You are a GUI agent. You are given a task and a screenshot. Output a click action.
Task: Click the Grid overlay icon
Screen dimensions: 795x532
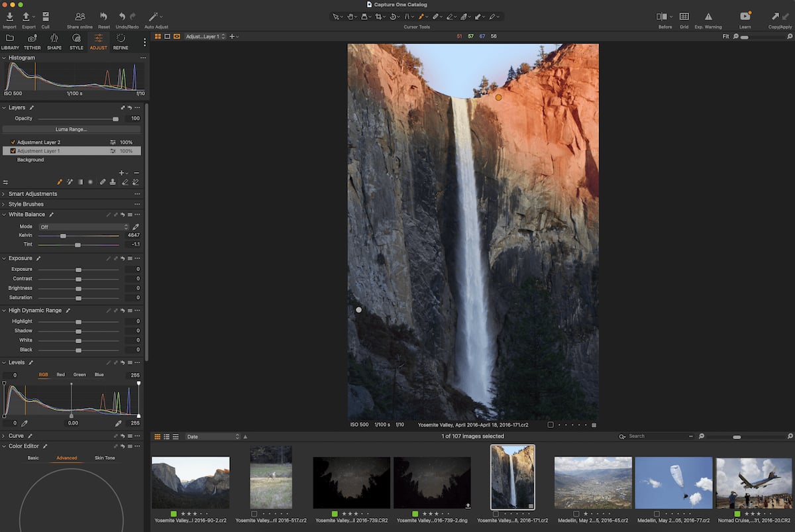(684, 17)
